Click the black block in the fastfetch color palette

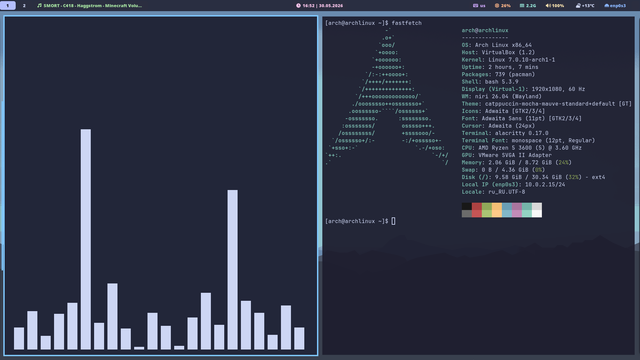(x=467, y=206)
